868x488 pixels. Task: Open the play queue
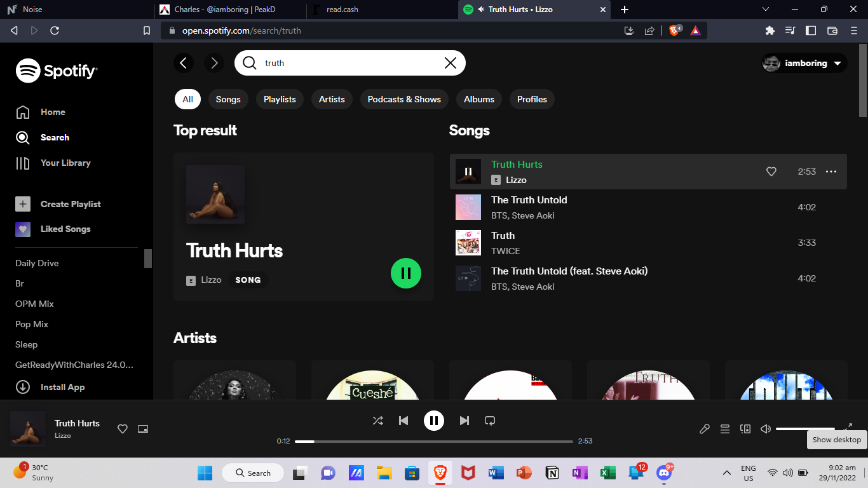point(725,429)
